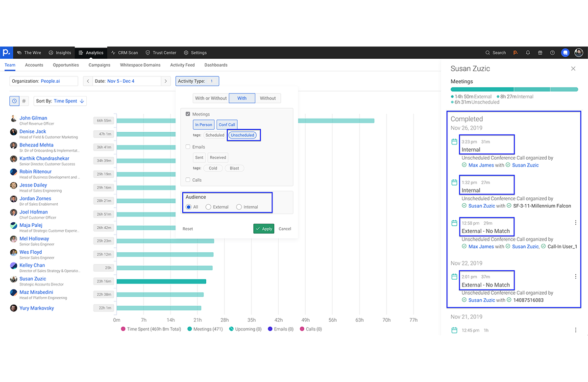Cancel the activity type filter
The width and height of the screenshot is (588, 382).
[285, 229]
